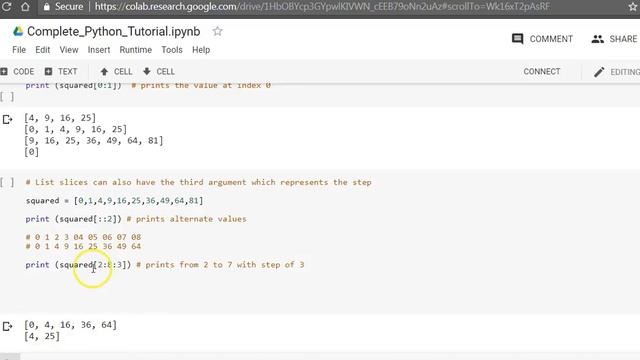640x360 pixels.
Task: Run the cell containing print squared[0:1]
Action: click(7, 97)
